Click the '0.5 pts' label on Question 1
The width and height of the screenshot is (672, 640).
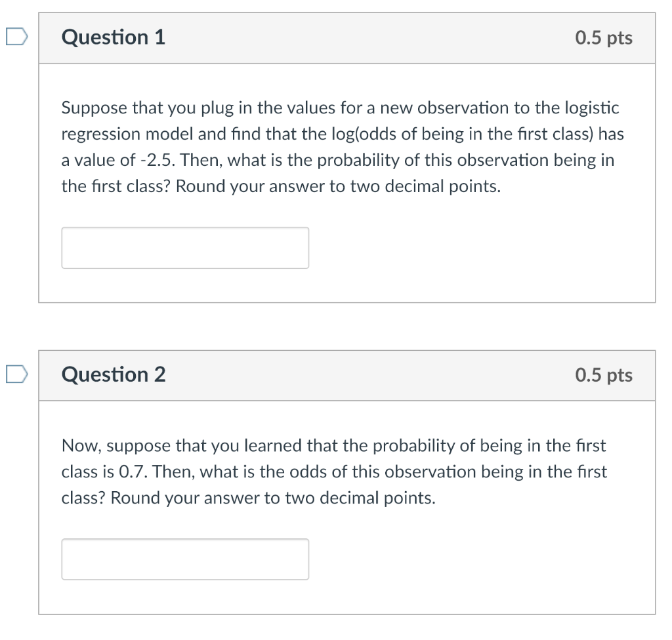[604, 38]
